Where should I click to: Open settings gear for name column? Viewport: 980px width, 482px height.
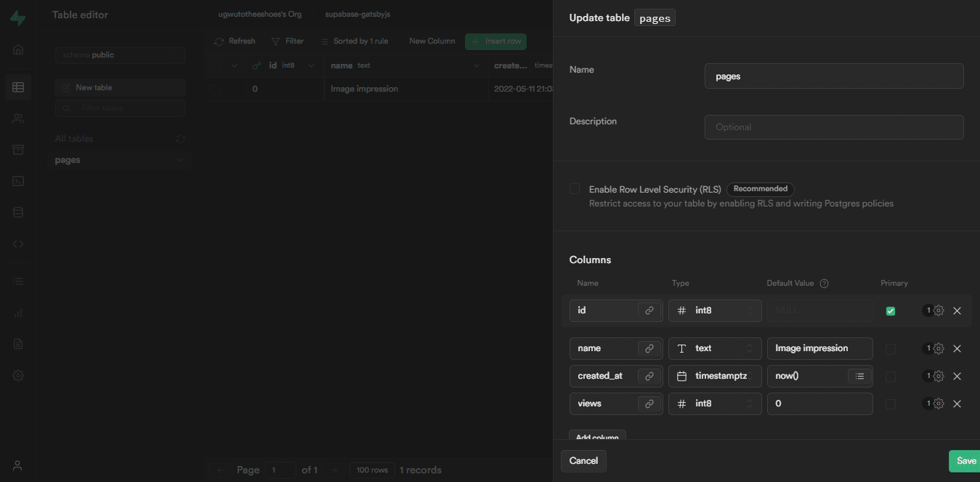tap(939, 348)
